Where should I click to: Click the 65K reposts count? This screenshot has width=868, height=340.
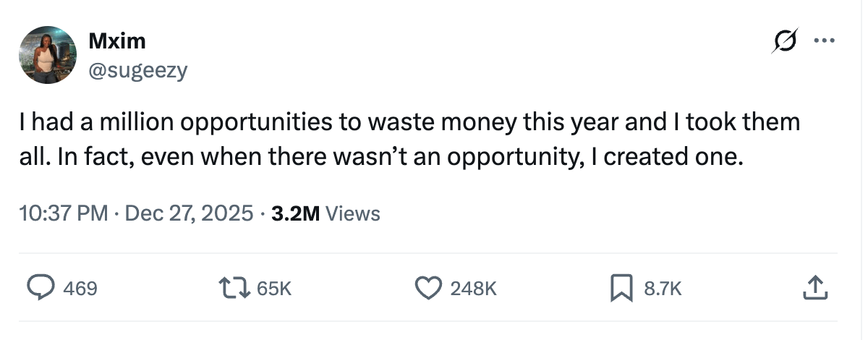pos(275,289)
